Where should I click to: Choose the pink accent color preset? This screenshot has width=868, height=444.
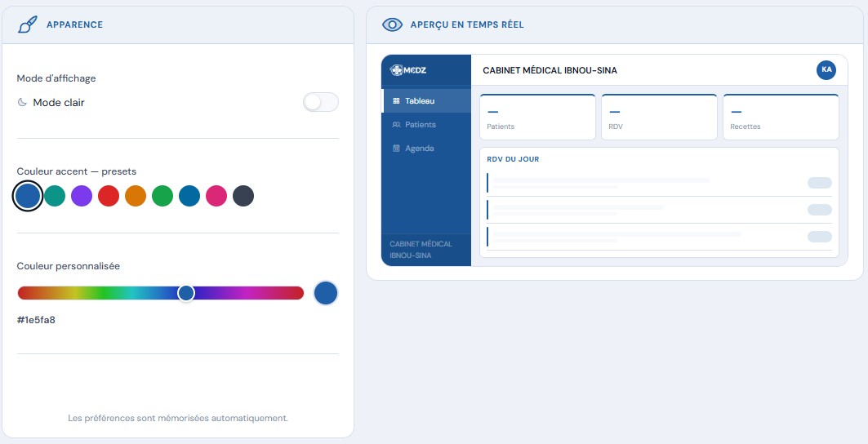pyautogui.click(x=216, y=196)
